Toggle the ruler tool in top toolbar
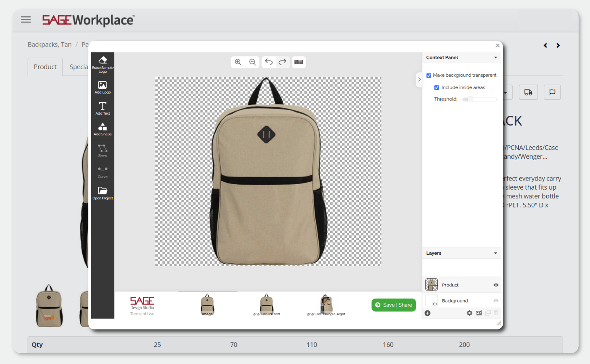Screen dimensions: 590x364 [x=299, y=62]
